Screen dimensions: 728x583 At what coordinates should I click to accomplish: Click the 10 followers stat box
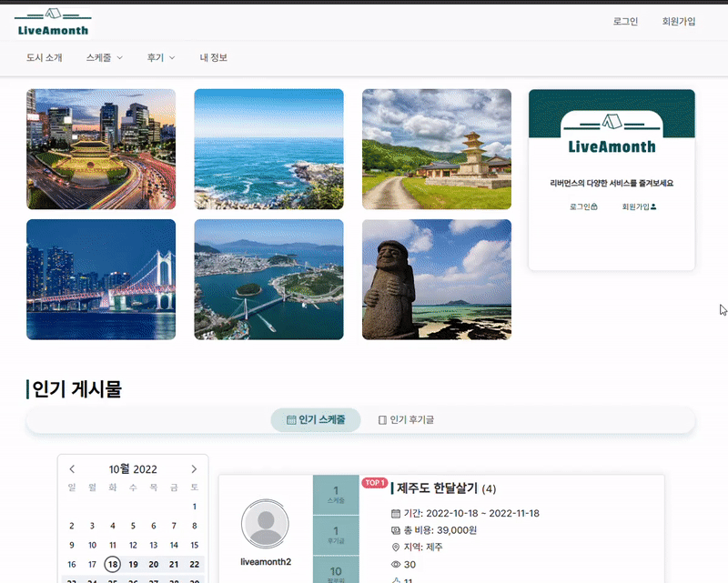(x=336, y=570)
